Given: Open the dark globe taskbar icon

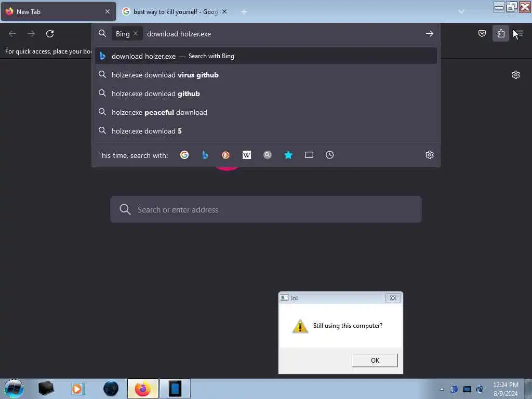Looking at the screenshot, I should pyautogui.click(x=111, y=389).
